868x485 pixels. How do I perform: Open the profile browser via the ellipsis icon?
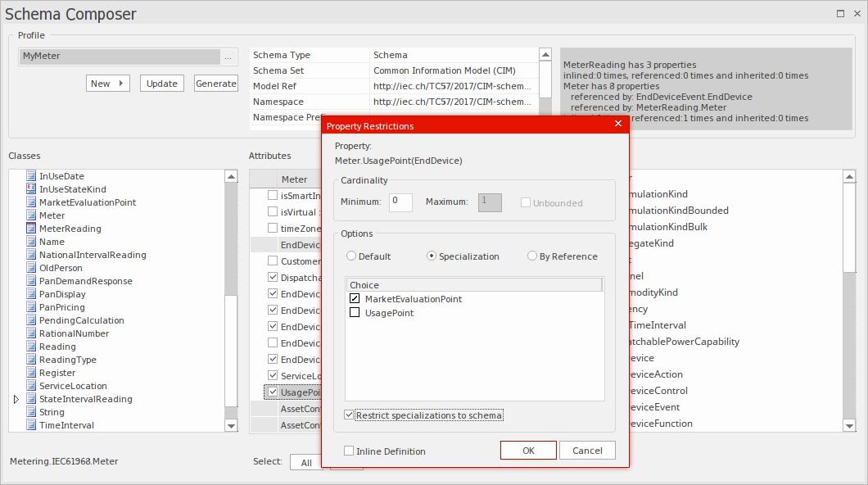pyautogui.click(x=228, y=57)
